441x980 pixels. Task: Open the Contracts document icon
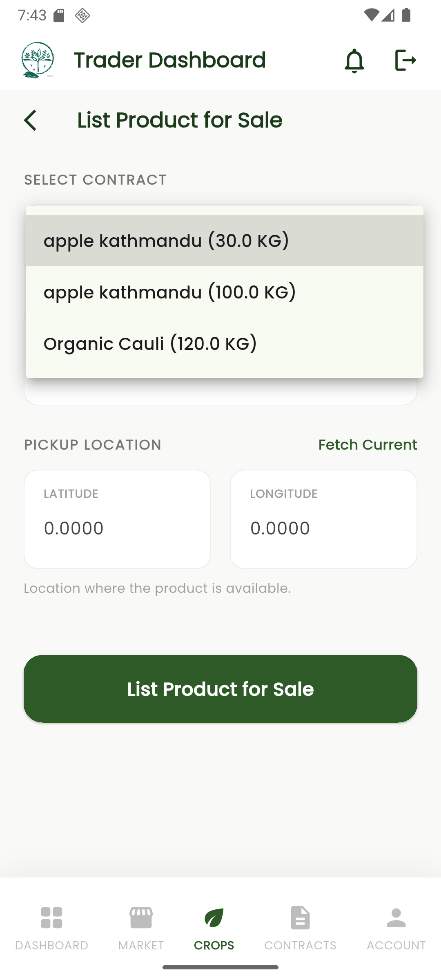coord(300,918)
